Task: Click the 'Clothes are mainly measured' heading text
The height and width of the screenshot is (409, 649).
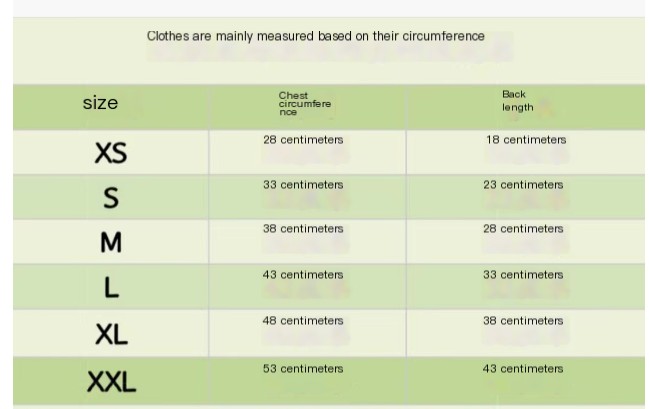Action: click(316, 36)
